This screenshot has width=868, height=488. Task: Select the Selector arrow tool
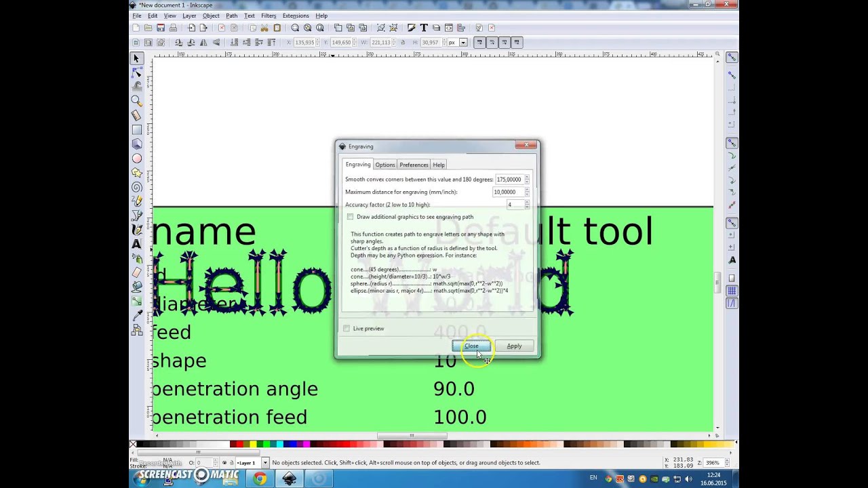136,58
